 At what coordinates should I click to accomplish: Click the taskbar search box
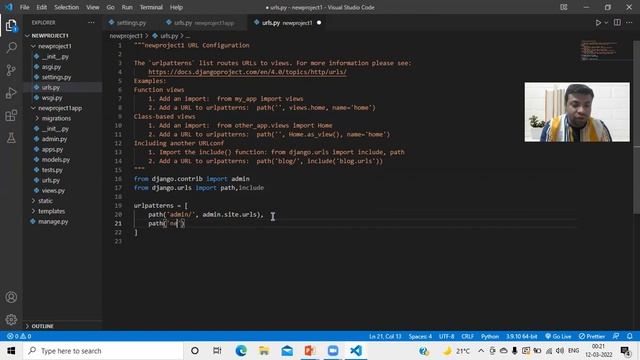(x=103, y=351)
